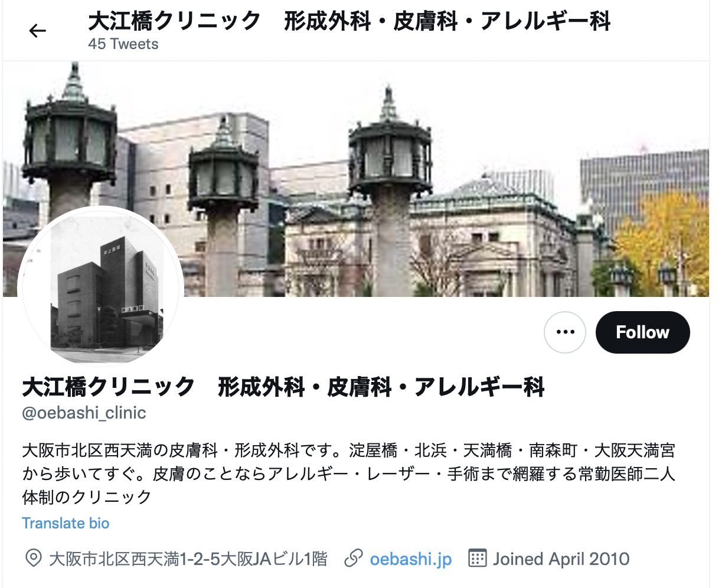Go back using the left arrow
The height and width of the screenshot is (588, 725).
coord(37,31)
